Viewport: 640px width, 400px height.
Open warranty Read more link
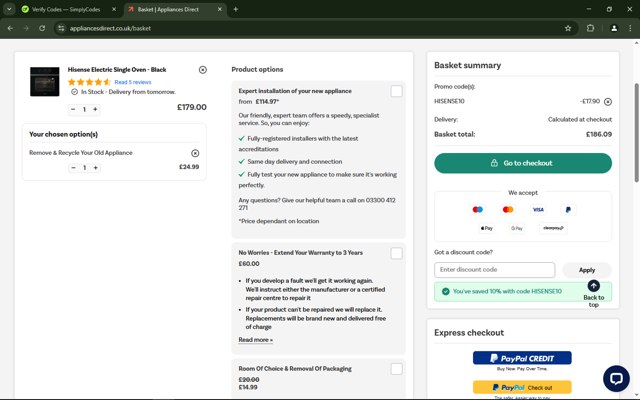pyautogui.click(x=256, y=340)
